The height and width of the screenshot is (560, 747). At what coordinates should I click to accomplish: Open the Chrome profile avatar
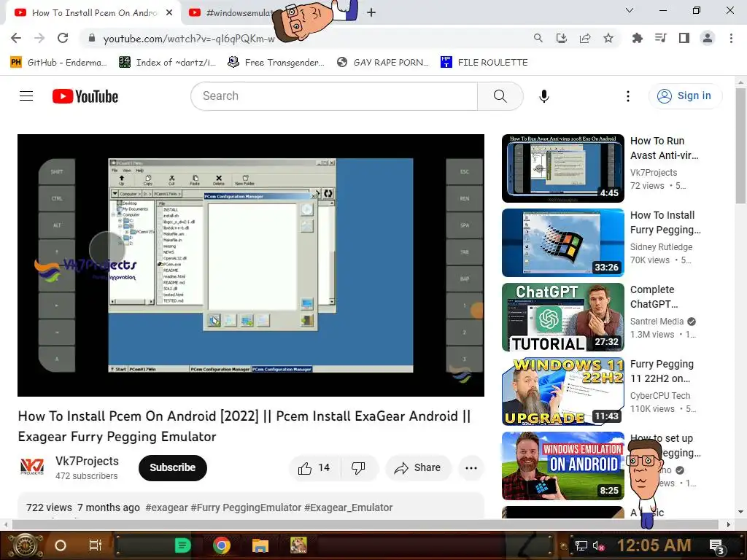708,38
